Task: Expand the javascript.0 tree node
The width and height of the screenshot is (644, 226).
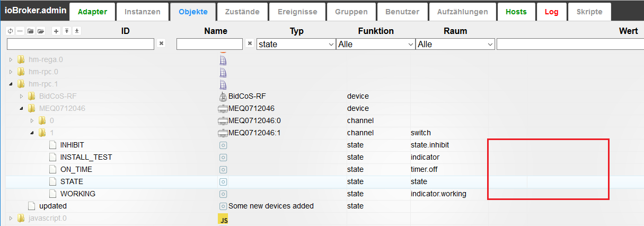Action: point(11,218)
